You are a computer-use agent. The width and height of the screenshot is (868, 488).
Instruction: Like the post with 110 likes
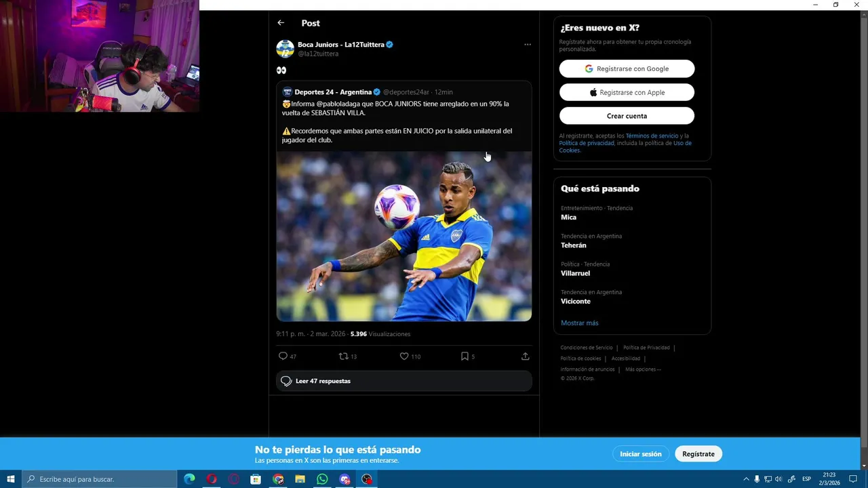tap(404, 357)
